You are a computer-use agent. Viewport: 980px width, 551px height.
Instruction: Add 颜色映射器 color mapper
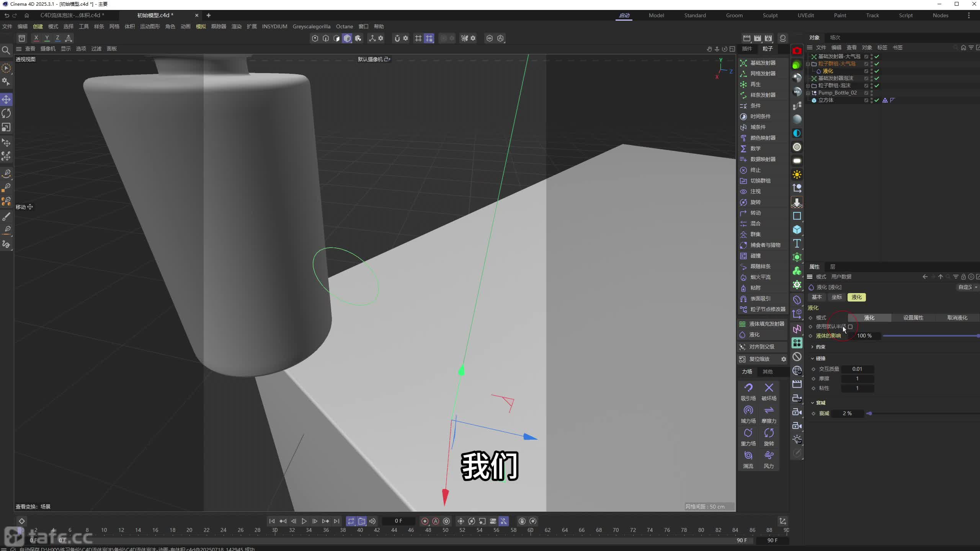click(762, 138)
